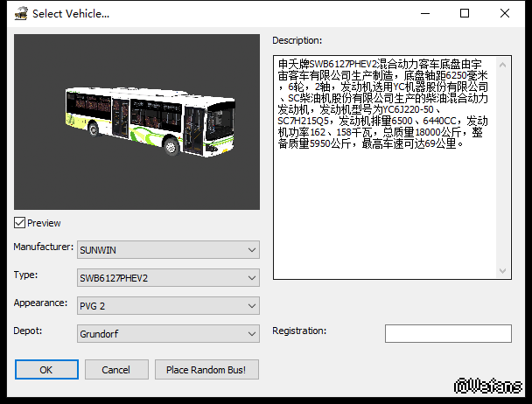The height and width of the screenshot is (404, 532).
Task: Uncheck the Preview checkbox
Action: [x=20, y=223]
